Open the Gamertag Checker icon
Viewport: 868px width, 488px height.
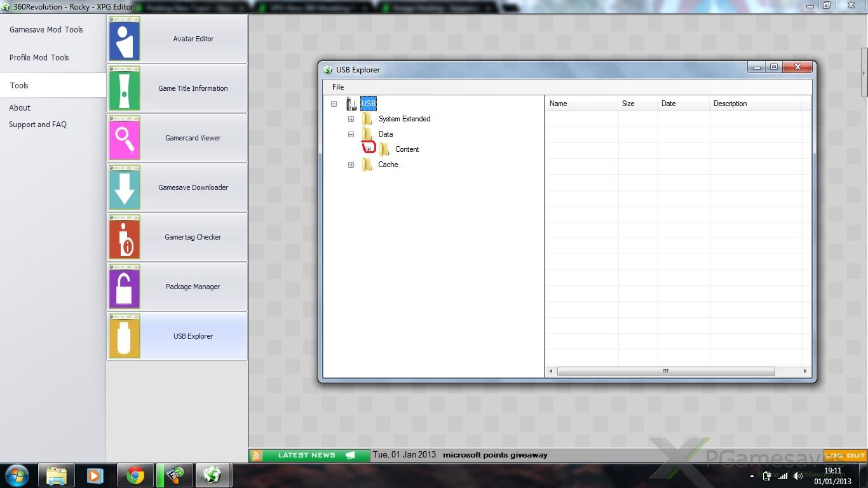pos(125,237)
